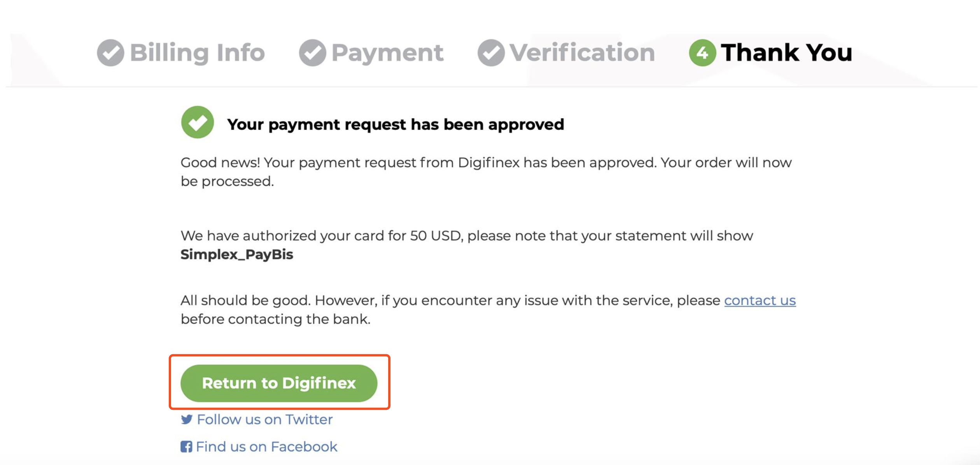Viewport: 980px width, 465px height.
Task: Select the Verification step label
Action: (x=582, y=52)
